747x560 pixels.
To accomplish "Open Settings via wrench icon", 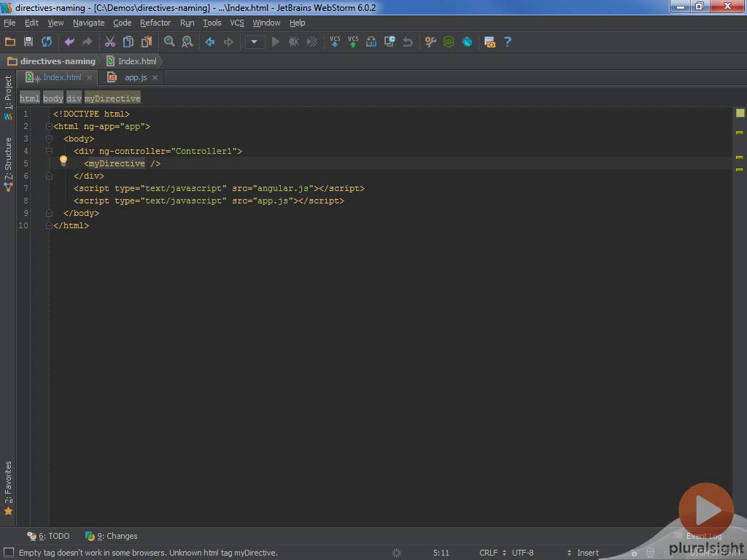I will (x=430, y=42).
